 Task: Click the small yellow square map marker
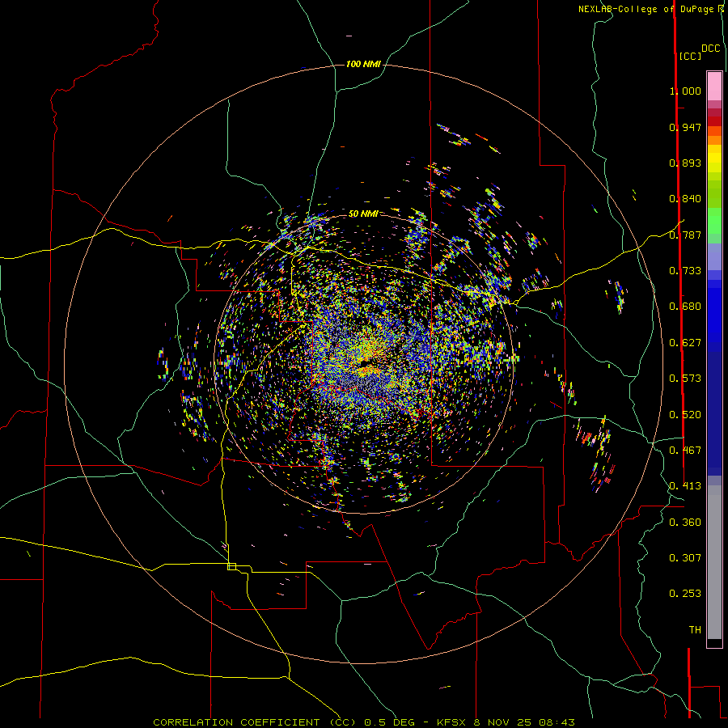tap(231, 566)
